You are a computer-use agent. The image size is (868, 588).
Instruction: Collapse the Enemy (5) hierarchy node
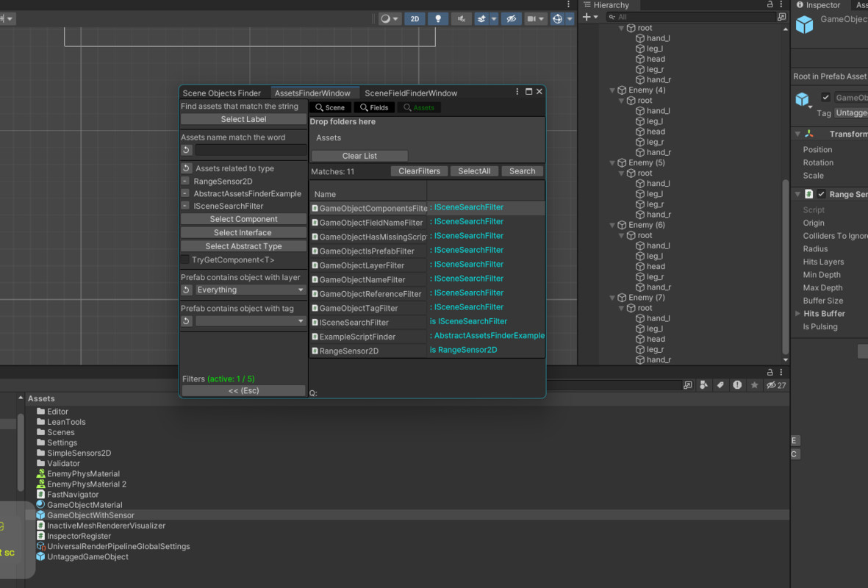613,163
